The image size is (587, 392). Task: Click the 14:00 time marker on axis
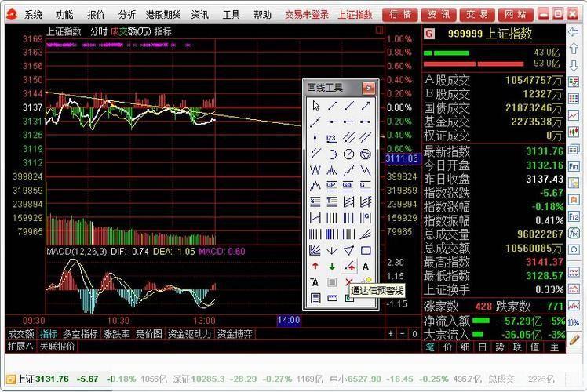click(x=289, y=320)
